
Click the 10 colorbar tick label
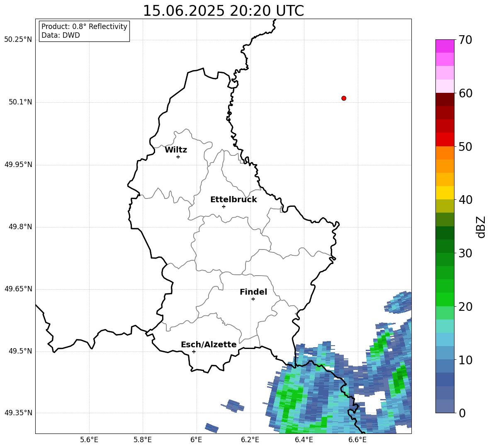465,360
